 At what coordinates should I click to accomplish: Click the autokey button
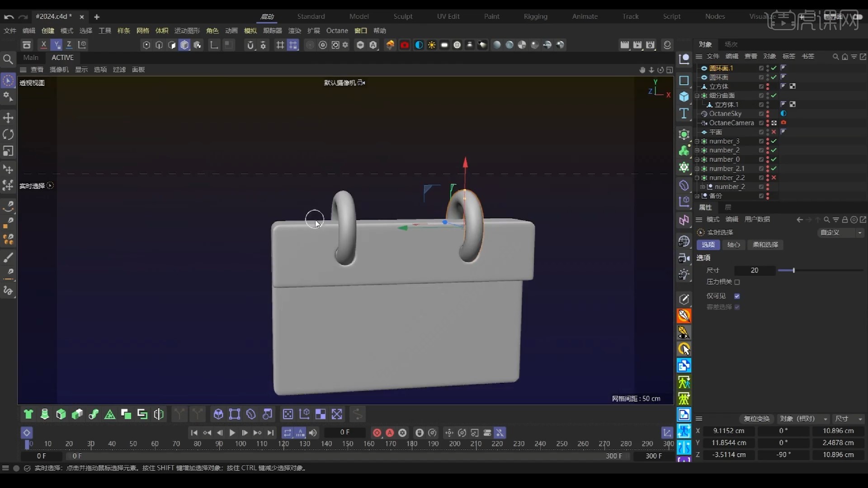390,433
